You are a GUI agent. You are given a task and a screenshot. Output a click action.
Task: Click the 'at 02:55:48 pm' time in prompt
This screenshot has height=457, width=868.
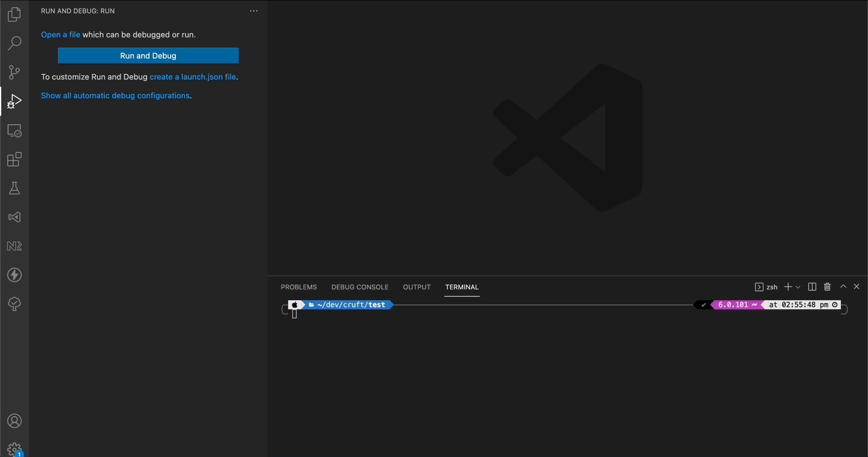click(799, 304)
